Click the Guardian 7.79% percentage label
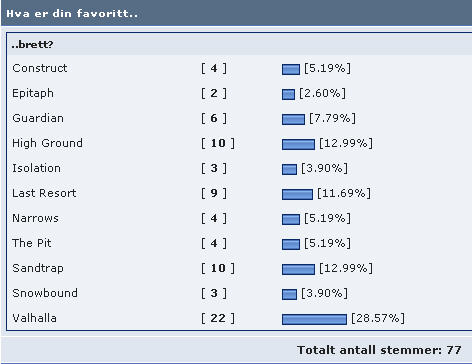Viewport: 472px width, 364px height. pos(332,118)
